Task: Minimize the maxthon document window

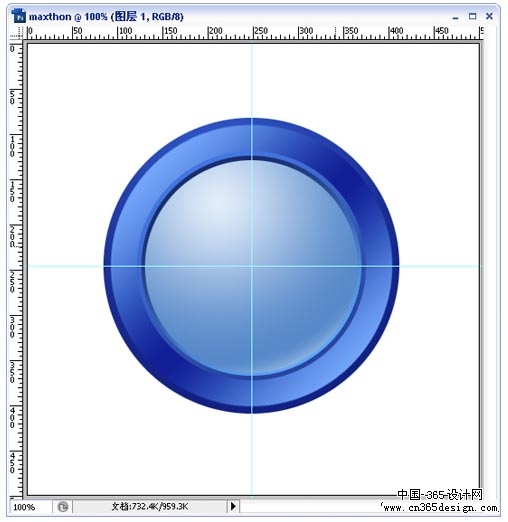Action: pos(455,17)
